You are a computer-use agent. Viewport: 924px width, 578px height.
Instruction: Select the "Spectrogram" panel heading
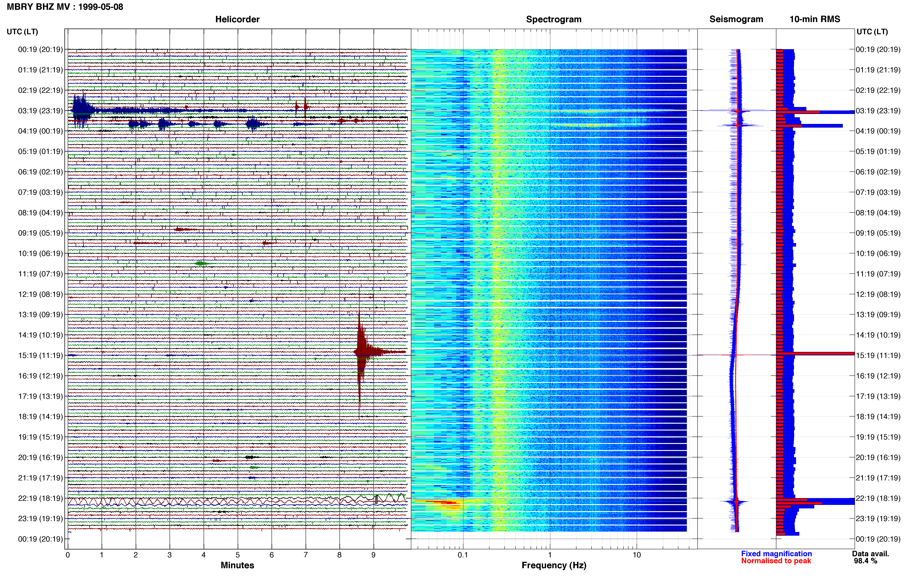tap(554, 19)
